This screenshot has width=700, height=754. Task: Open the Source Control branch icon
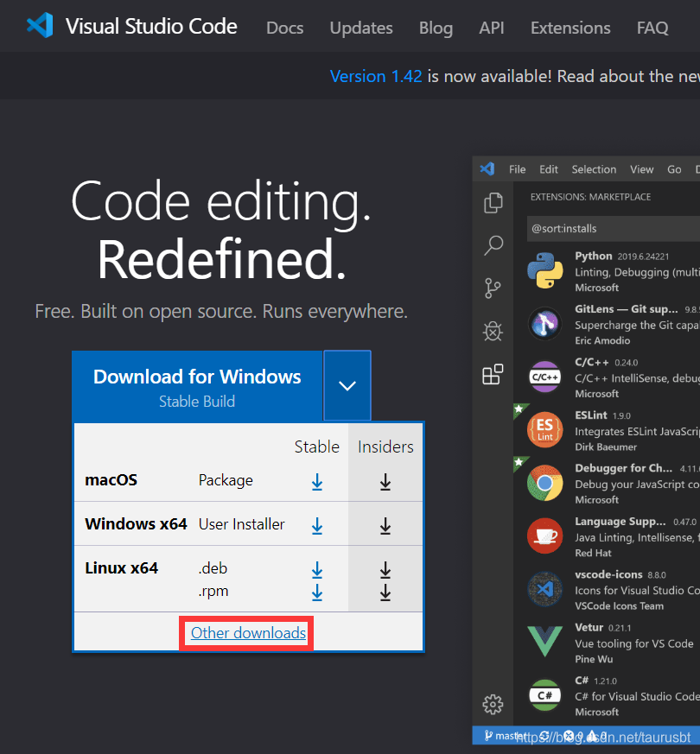[x=493, y=288]
